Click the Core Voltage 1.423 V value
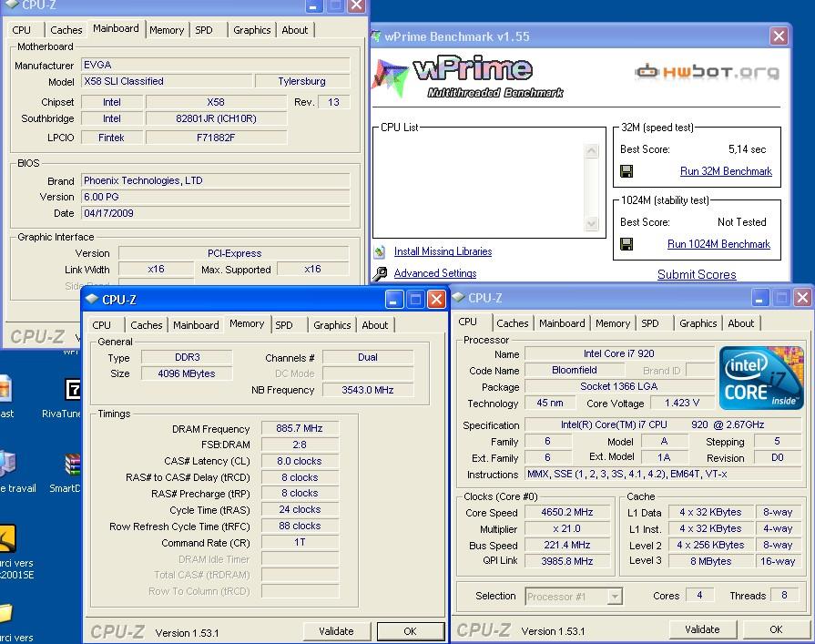 click(x=681, y=403)
